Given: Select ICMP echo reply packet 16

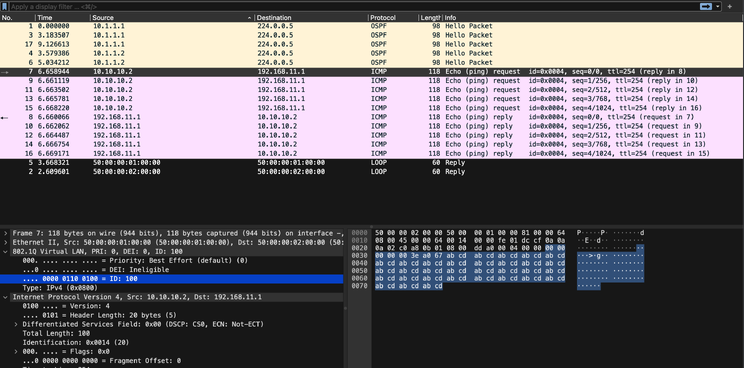Looking at the screenshot, I should point(372,154).
